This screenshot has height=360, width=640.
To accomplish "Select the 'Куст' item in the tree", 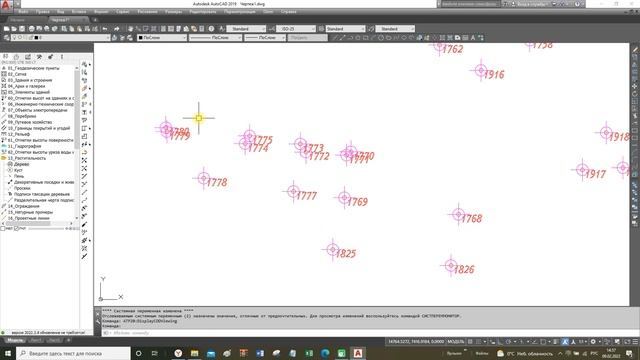I will point(18,170).
